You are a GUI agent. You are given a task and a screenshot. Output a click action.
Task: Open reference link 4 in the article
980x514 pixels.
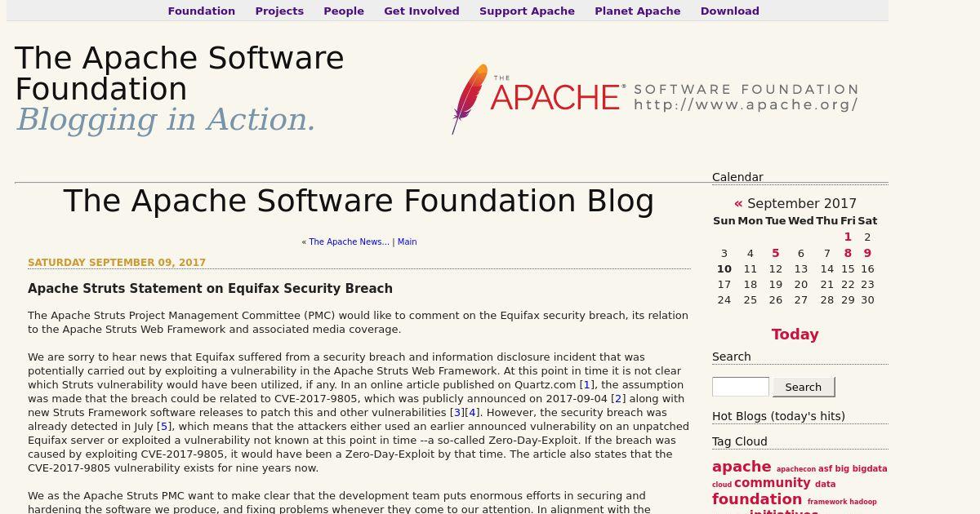[472, 413]
